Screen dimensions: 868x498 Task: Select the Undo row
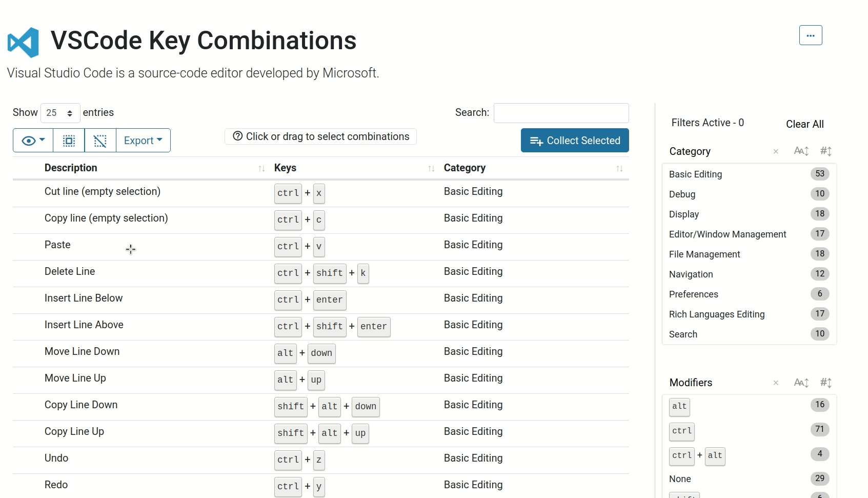(321, 461)
